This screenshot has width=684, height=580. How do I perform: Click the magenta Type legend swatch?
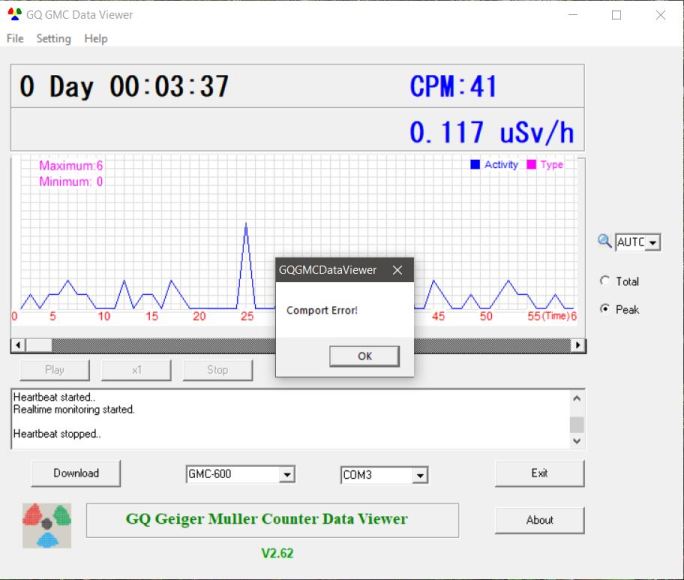tap(531, 164)
